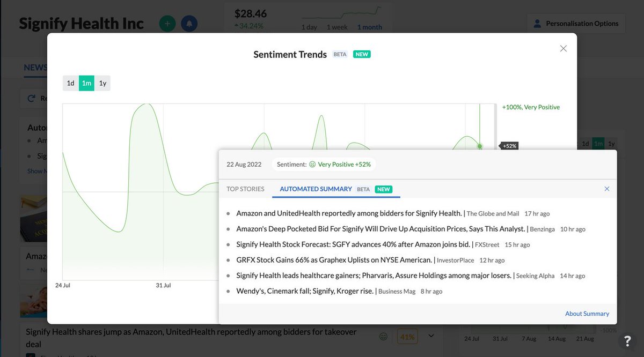644x357 pixels.
Task: Switch price chart to 1 week
Action: click(x=336, y=27)
